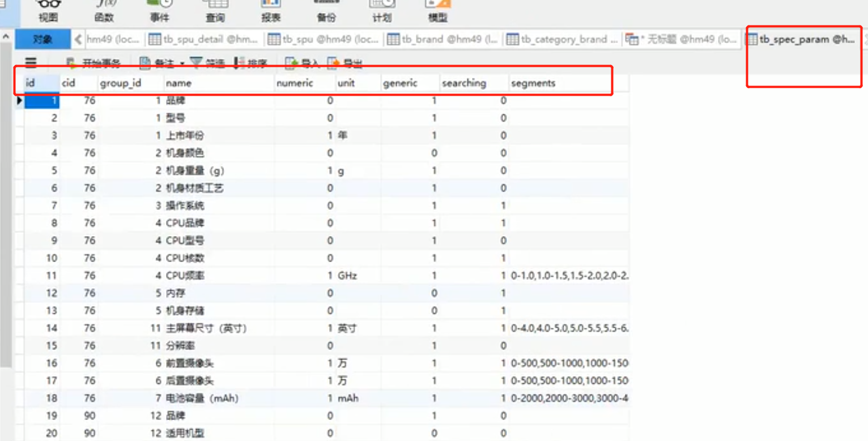Open the 视图 (View) toolbar item
868x441 pixels.
(48, 11)
